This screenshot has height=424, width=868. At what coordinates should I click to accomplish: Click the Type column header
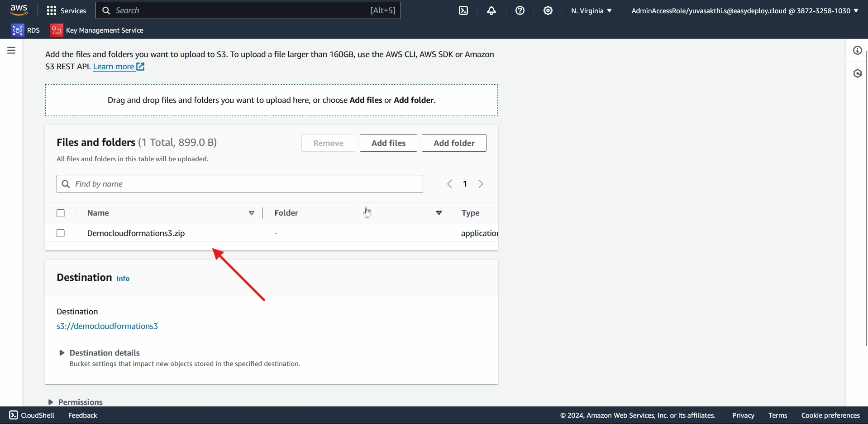470,213
